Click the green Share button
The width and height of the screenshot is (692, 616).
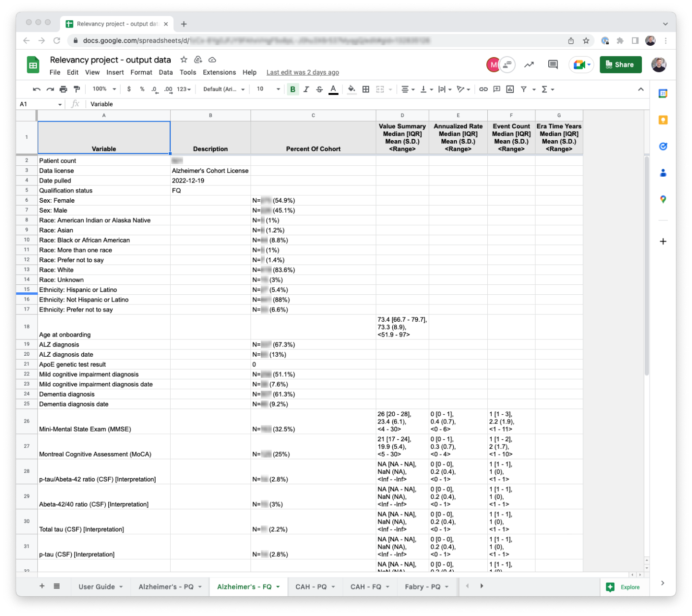(x=620, y=64)
